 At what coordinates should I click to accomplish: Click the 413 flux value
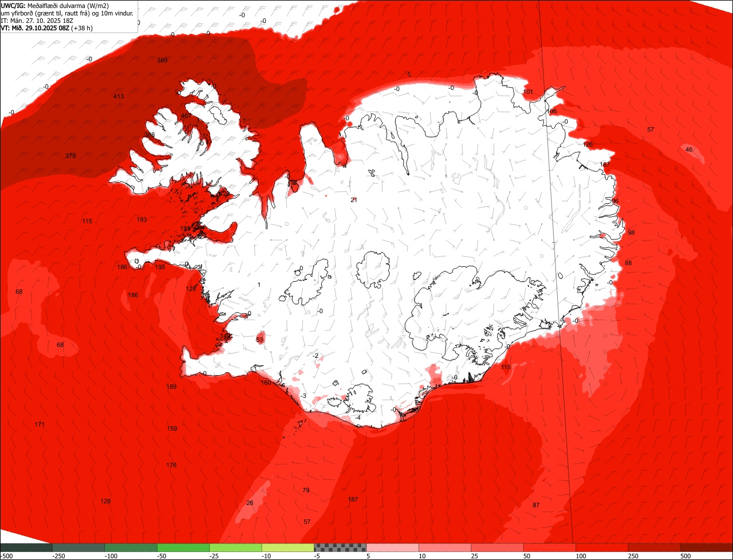tap(119, 96)
